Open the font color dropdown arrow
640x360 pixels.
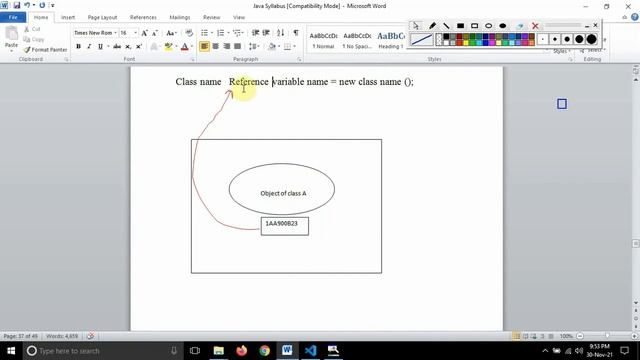tap(192, 47)
